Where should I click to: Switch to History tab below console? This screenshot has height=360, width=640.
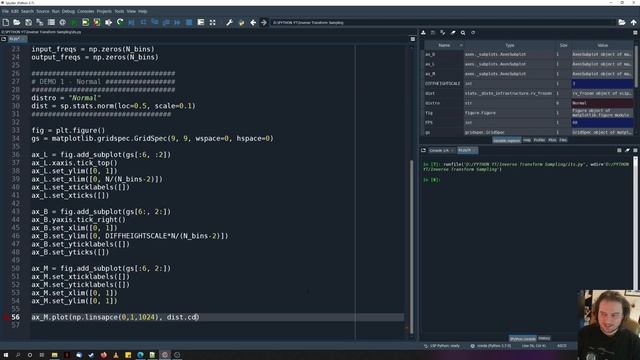tap(544, 338)
